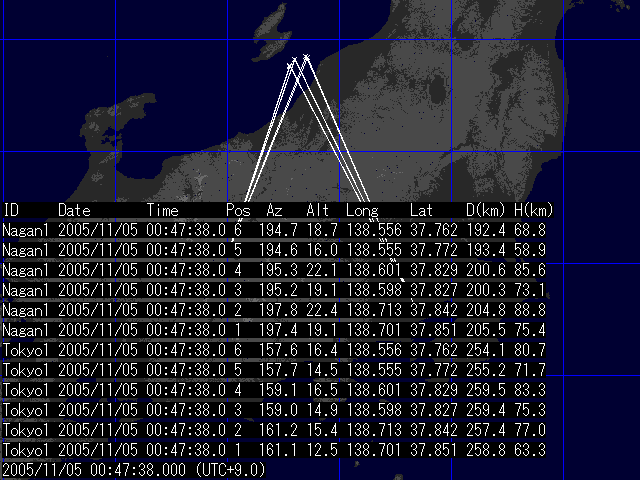Pick the distance value 192.4
This screenshot has width=640, height=480.
tap(486, 230)
